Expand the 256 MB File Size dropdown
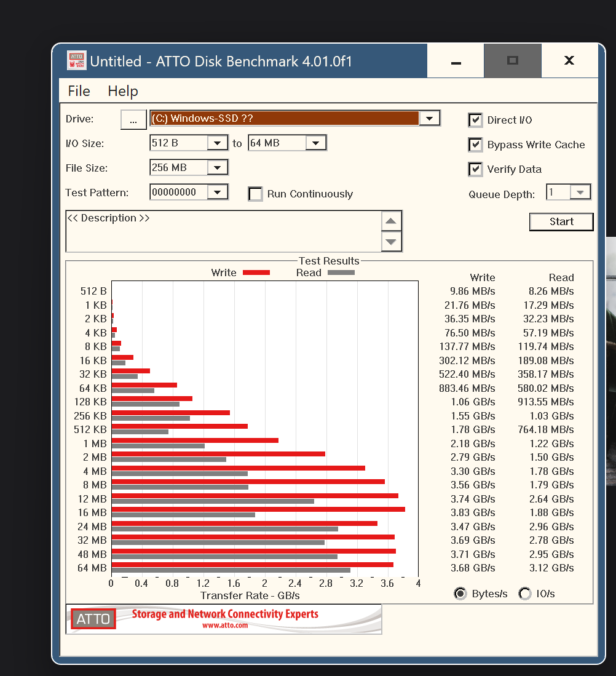 (x=217, y=167)
